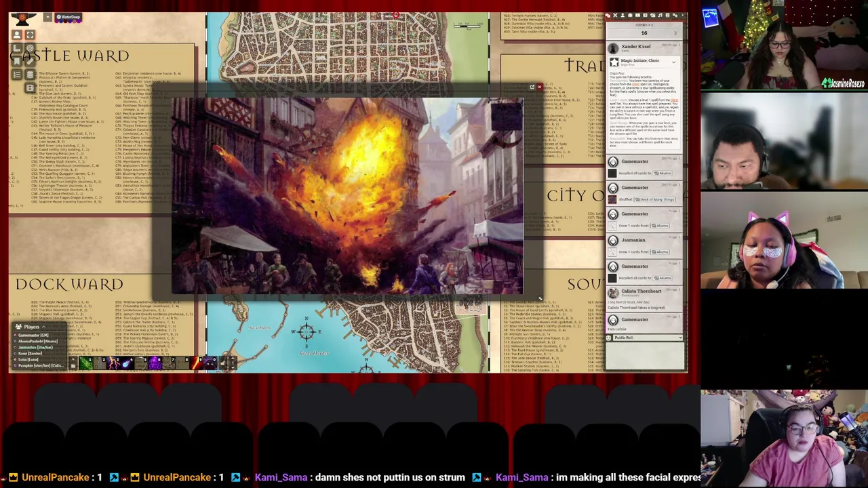Open the Public Roll mode dropdown
This screenshot has width=868, height=488.
coord(648,338)
